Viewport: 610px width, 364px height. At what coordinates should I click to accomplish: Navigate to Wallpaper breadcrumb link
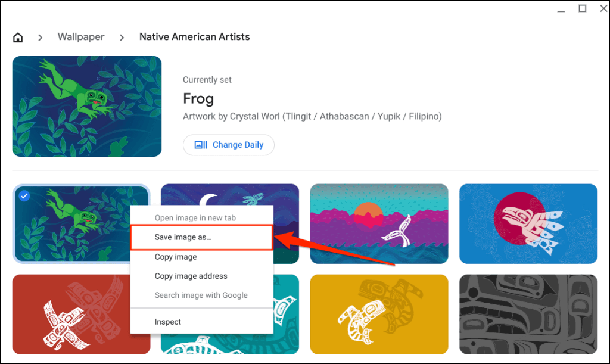point(81,37)
